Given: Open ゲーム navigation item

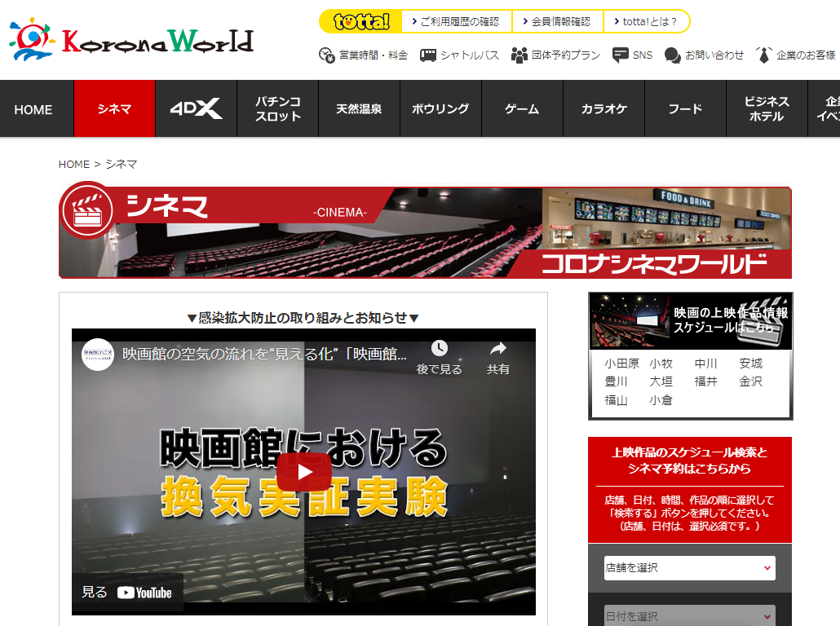Looking at the screenshot, I should click(x=522, y=109).
